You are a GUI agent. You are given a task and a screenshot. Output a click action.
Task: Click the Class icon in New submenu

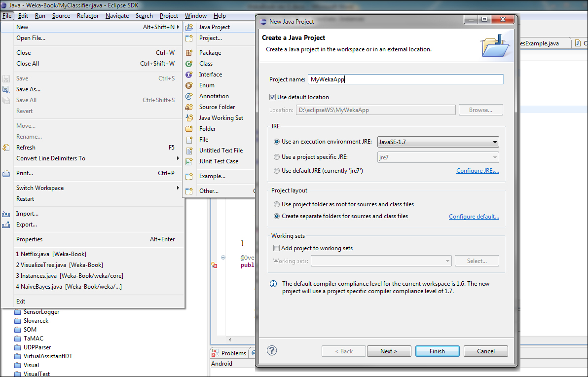tap(189, 64)
